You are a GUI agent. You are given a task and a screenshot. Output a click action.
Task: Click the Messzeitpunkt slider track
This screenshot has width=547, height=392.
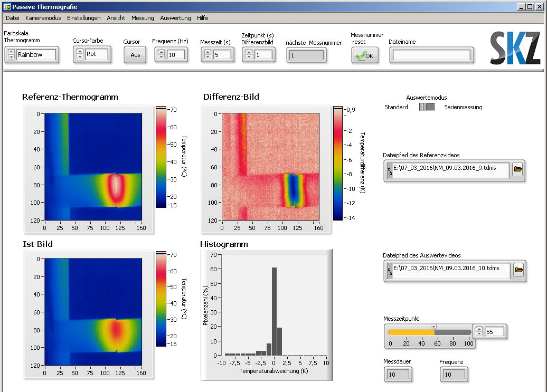pos(429,332)
